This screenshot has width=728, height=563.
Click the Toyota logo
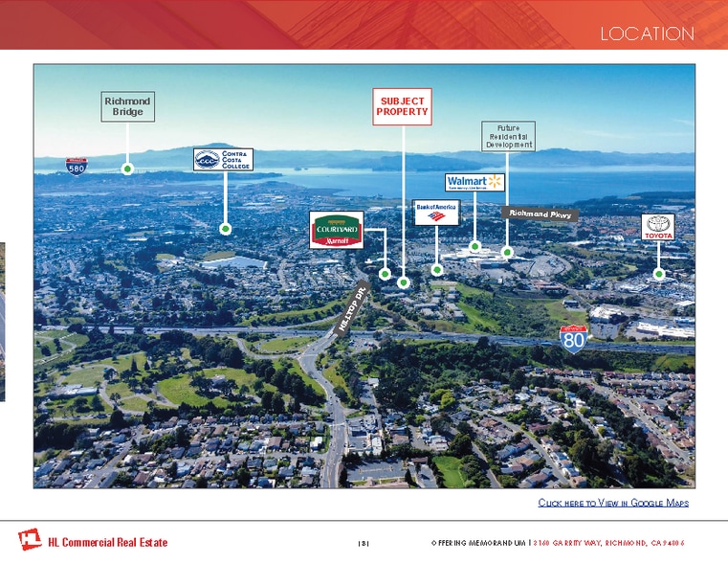coord(658,228)
